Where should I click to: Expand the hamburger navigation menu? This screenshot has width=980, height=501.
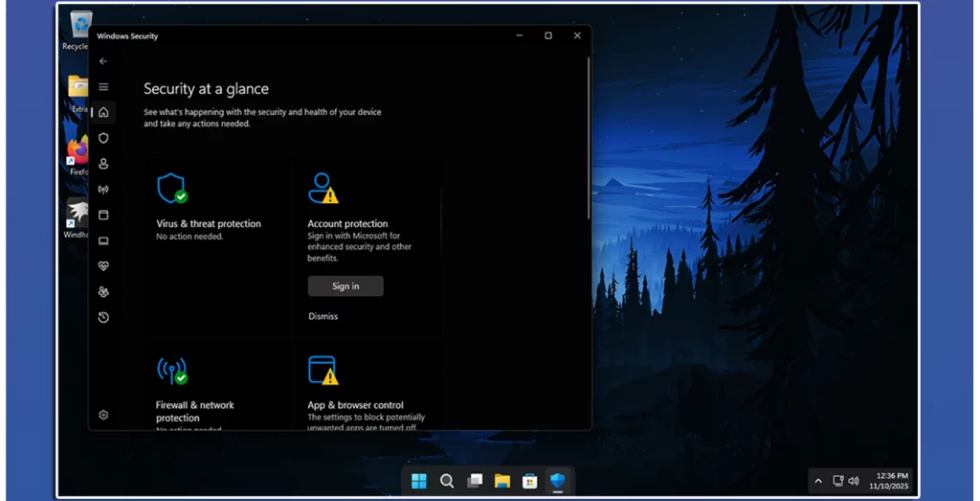tap(103, 87)
